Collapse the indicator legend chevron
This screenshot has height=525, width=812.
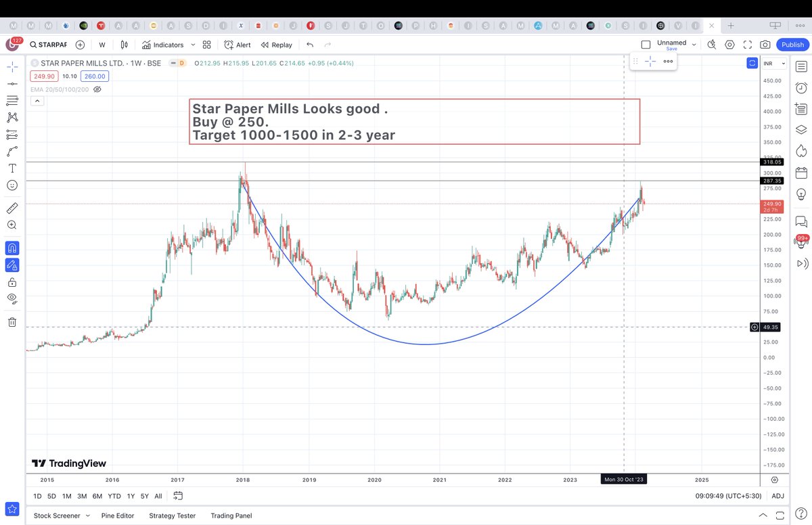(x=37, y=101)
